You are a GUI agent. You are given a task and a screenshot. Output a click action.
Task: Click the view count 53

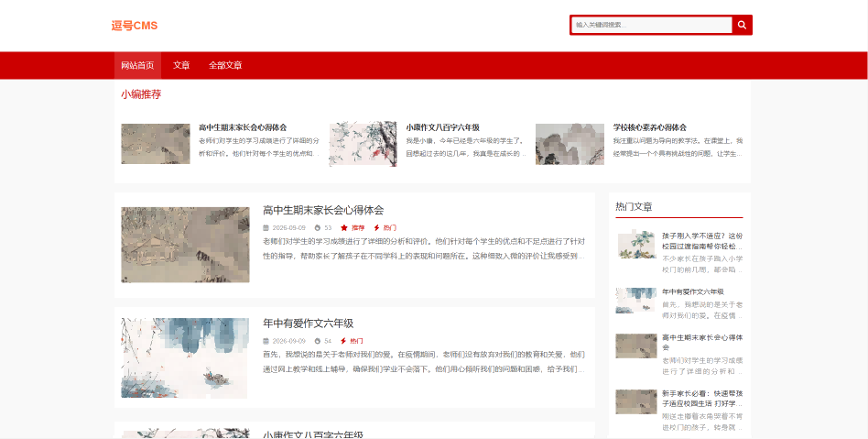329,228
